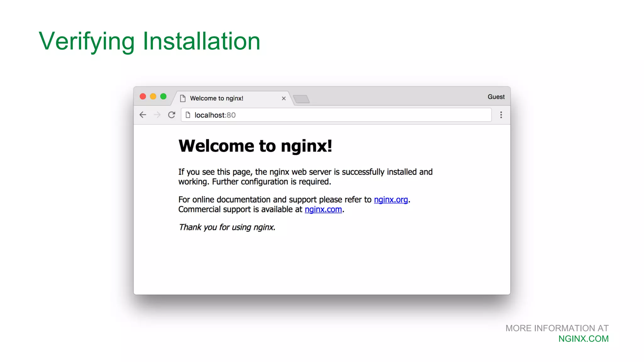Click the Welcome to nginx! heading

tap(255, 146)
